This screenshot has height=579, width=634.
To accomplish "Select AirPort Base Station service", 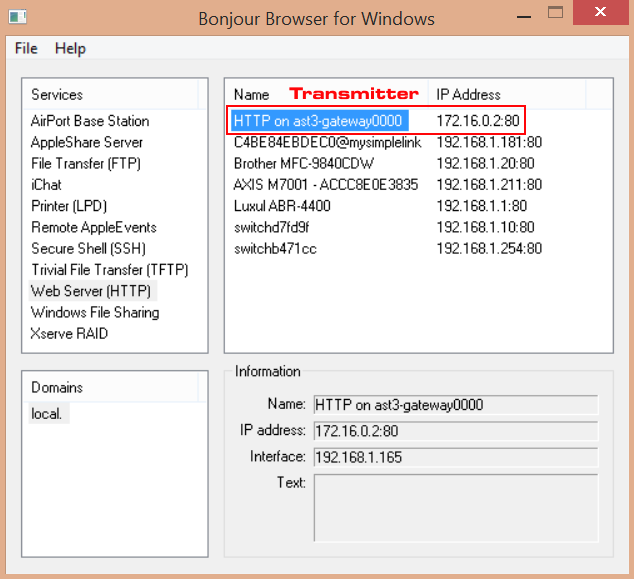I will tap(90, 121).
